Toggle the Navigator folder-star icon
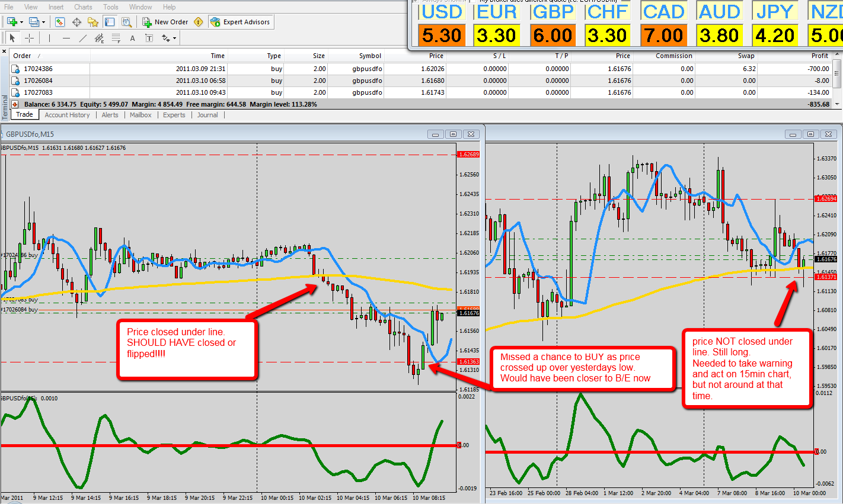 tap(93, 22)
